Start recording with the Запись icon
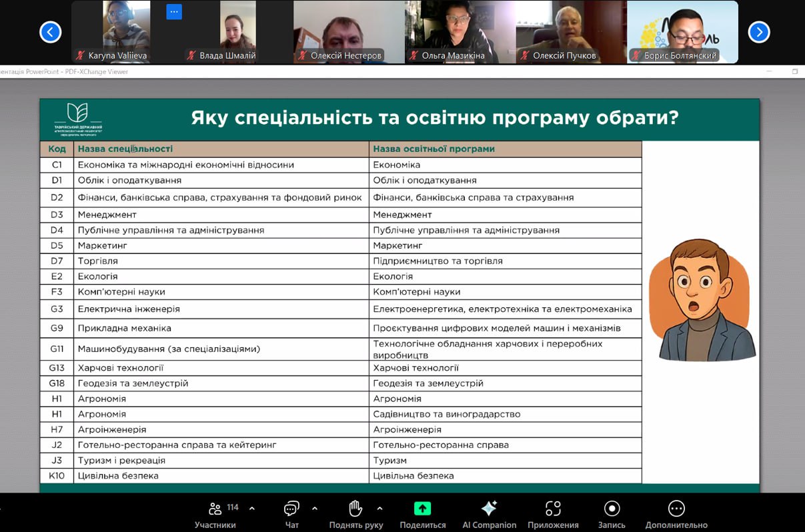Viewport: 805px width, 532px height. click(612, 509)
